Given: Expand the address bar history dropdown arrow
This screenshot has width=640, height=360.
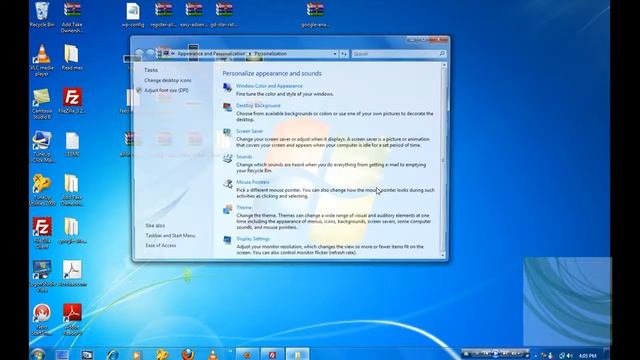Looking at the screenshot, I should coord(335,54).
